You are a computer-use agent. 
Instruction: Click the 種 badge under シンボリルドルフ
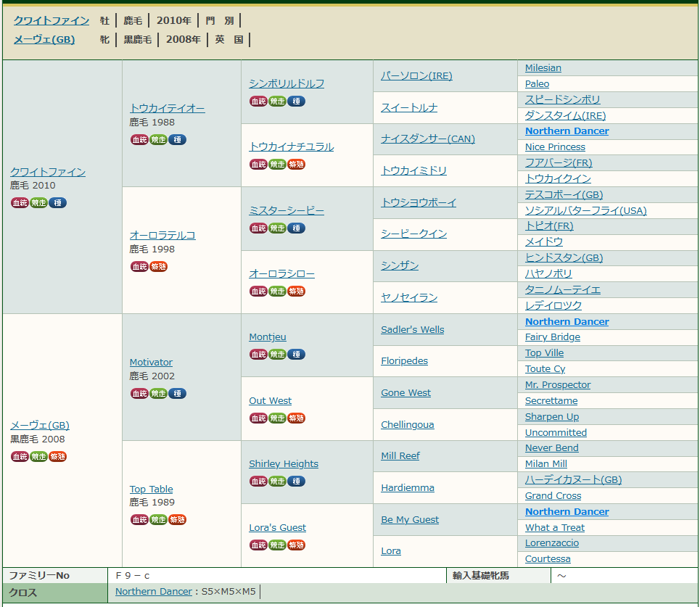coord(296,102)
